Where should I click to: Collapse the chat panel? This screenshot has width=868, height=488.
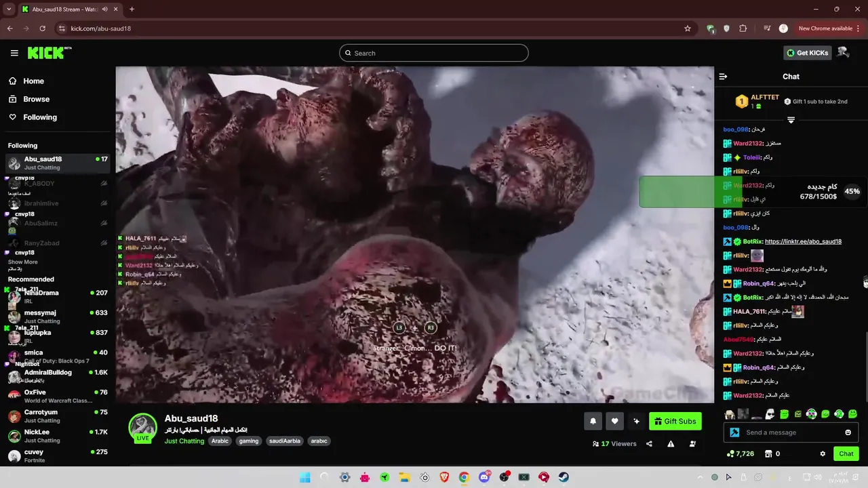click(723, 77)
